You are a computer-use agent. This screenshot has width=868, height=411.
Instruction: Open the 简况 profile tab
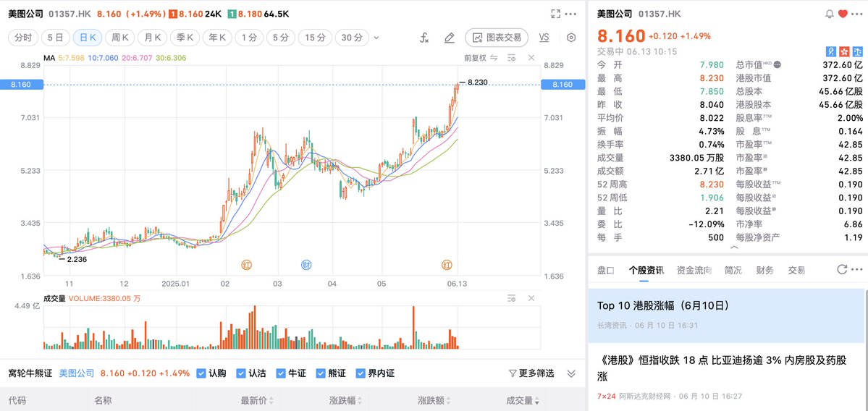733,270
